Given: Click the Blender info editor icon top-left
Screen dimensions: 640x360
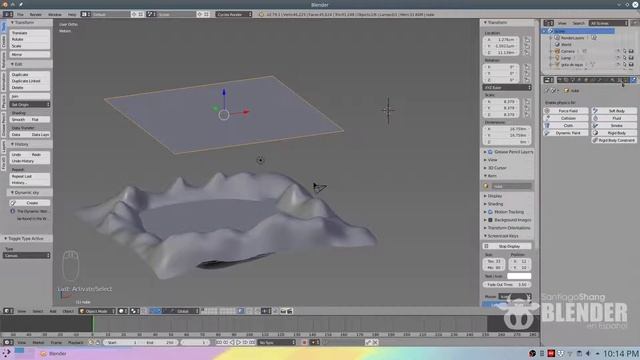Looking at the screenshot, I should pyautogui.click(x=7, y=14).
